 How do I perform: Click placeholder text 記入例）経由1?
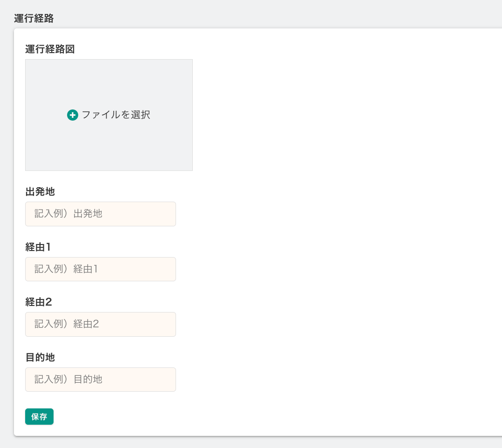pyautogui.click(x=66, y=269)
